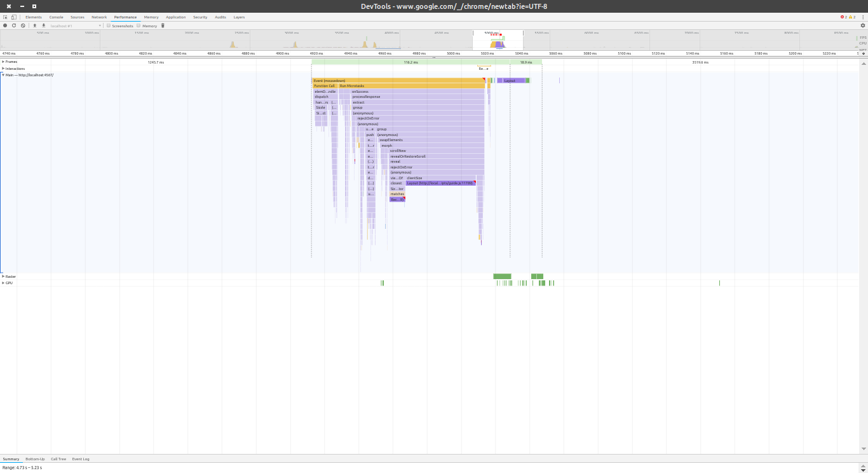
Task: Switch to the Network tab
Action: 99,17
